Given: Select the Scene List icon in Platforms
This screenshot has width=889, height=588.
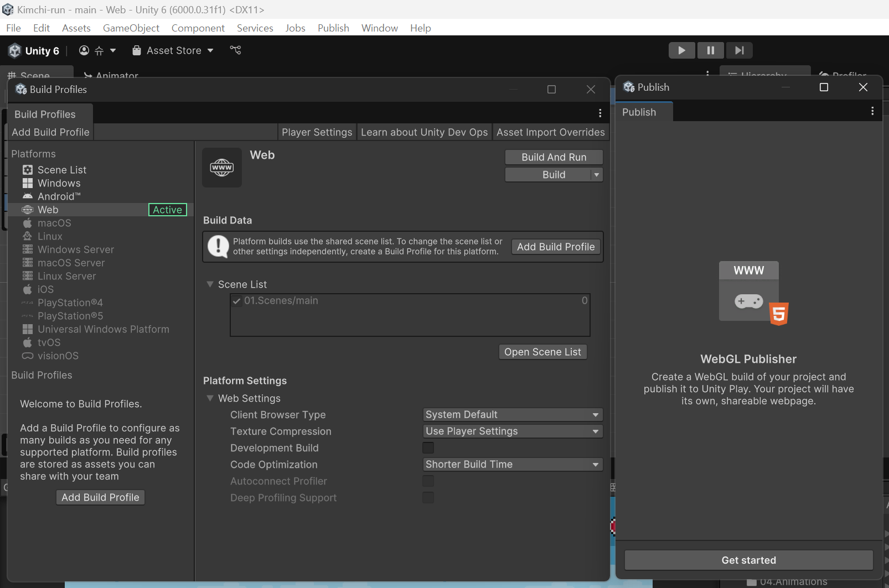Looking at the screenshot, I should click(28, 170).
